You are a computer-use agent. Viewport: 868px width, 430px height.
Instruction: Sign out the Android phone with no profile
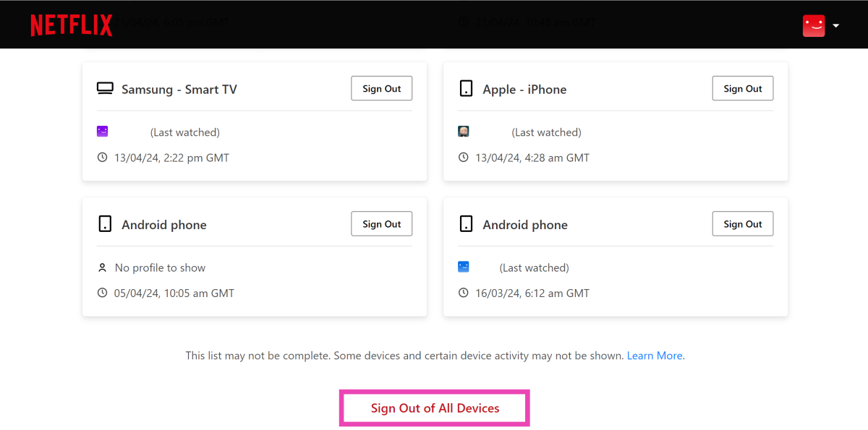coord(382,224)
